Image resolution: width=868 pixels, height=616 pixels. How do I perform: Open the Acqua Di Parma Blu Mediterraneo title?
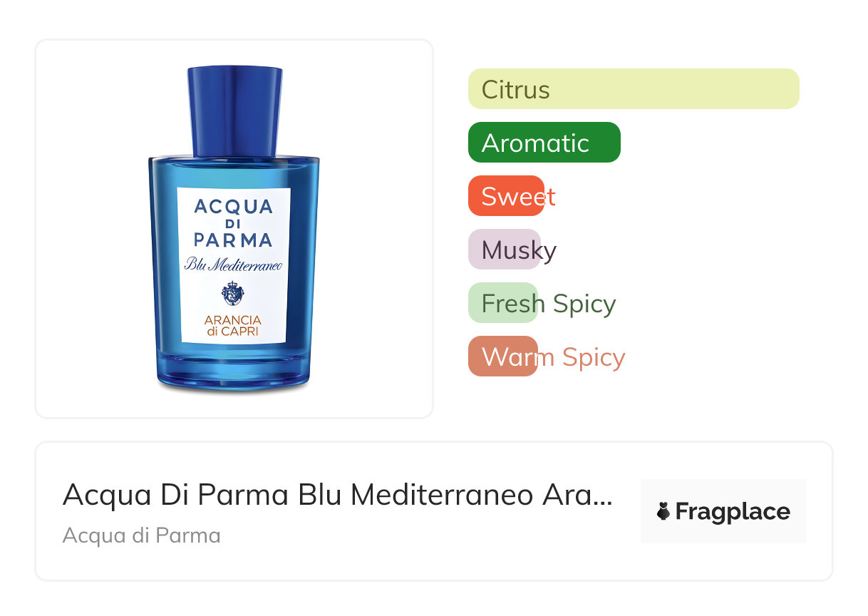[338, 495]
